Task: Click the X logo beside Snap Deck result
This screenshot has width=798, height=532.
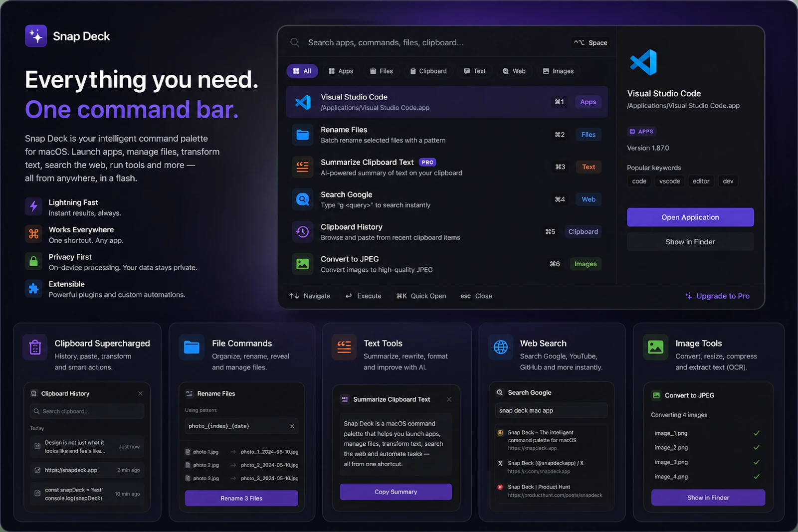Action: [500, 463]
